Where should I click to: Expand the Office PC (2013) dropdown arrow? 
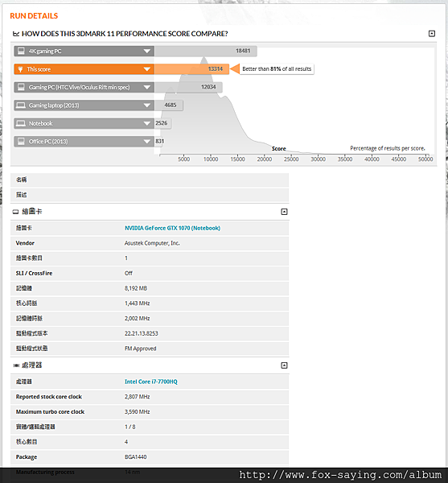point(147,142)
